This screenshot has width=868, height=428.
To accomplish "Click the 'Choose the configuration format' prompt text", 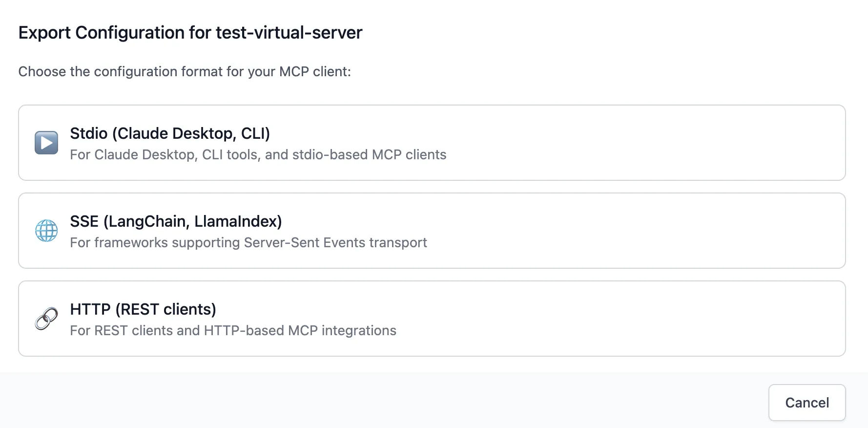I will point(185,72).
